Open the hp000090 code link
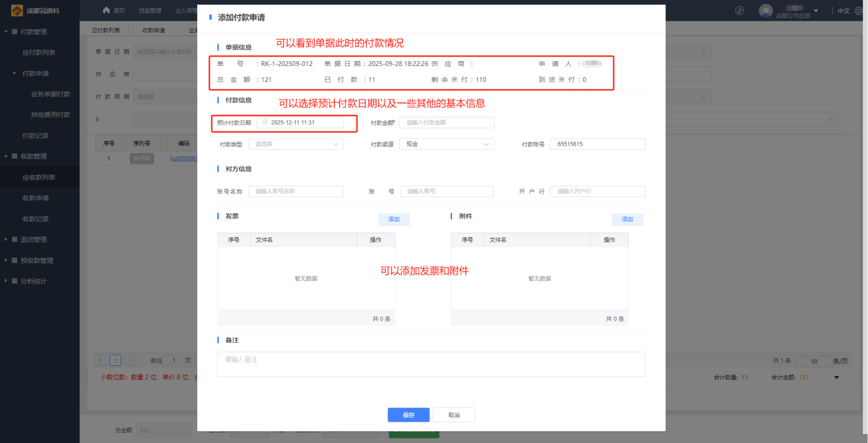 coord(184,159)
